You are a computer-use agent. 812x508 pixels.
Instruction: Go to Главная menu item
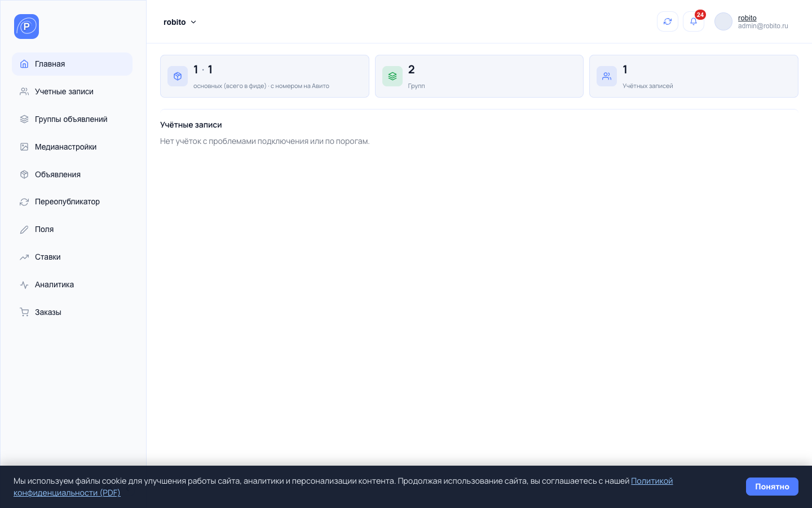pyautogui.click(x=72, y=64)
